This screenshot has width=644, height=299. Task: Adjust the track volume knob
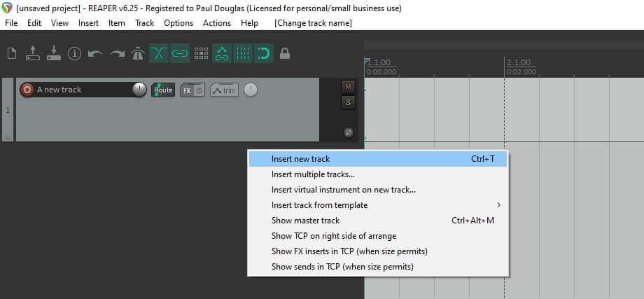(x=139, y=90)
